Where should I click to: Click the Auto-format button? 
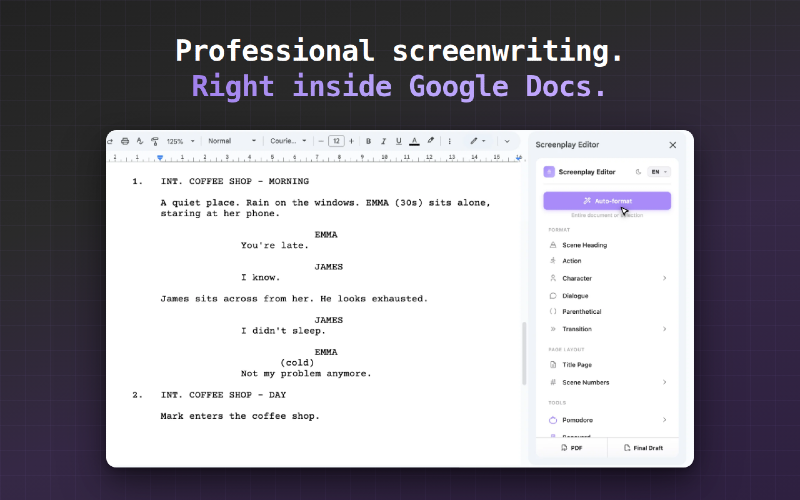607,201
